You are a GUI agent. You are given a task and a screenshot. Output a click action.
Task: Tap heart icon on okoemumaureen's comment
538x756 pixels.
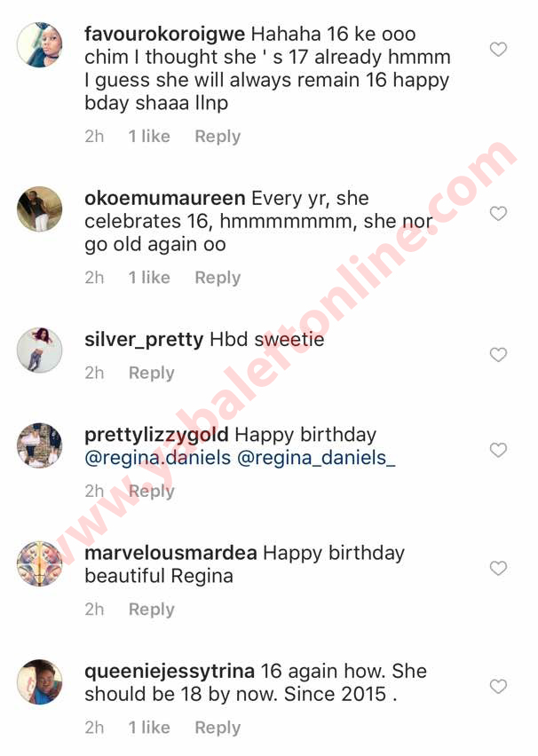tap(498, 214)
